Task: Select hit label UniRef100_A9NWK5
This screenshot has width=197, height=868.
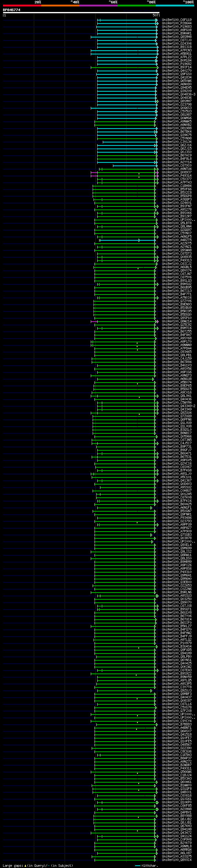Action: (x=177, y=122)
